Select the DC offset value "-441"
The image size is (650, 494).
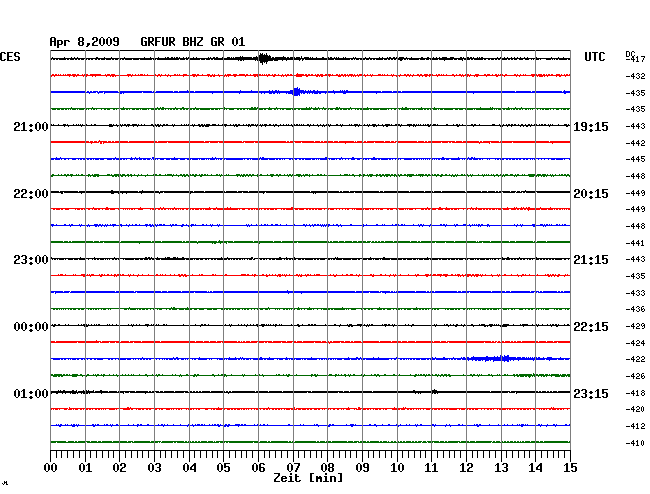tap(635, 243)
